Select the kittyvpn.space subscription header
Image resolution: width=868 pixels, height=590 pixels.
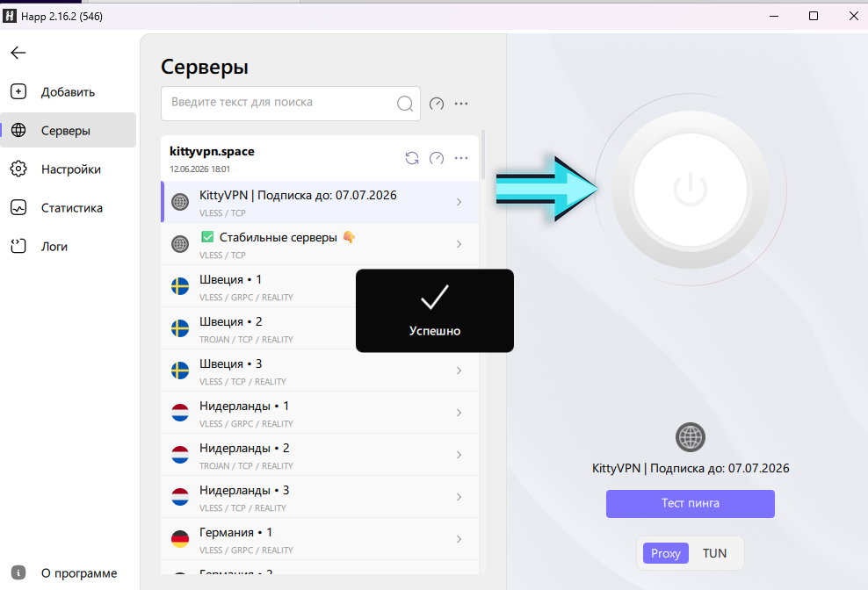click(320, 158)
